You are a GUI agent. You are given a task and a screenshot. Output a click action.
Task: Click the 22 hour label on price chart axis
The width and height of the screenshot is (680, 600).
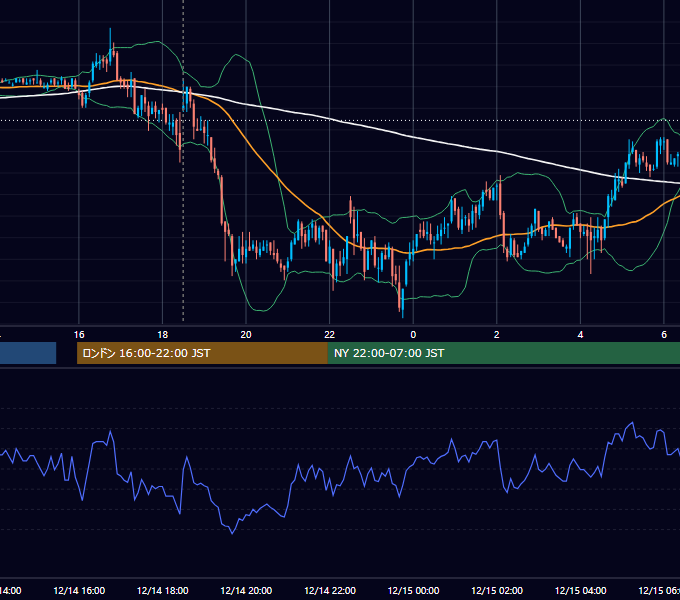(330, 335)
